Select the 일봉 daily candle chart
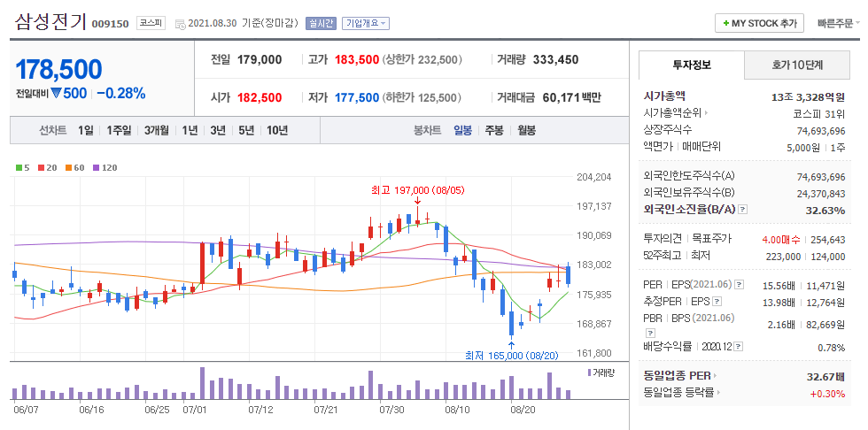Viewport: 868px width, 430px height. coord(462,130)
